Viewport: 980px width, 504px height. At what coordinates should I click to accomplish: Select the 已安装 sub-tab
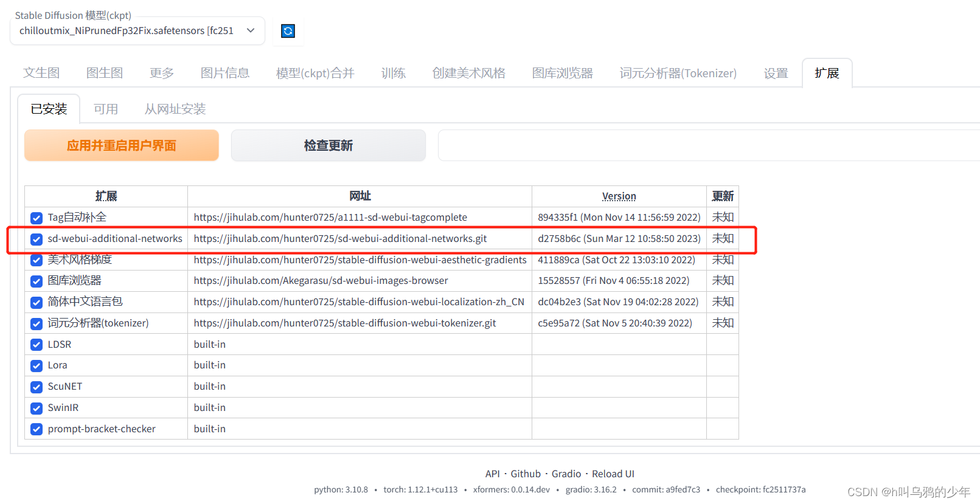click(x=49, y=109)
